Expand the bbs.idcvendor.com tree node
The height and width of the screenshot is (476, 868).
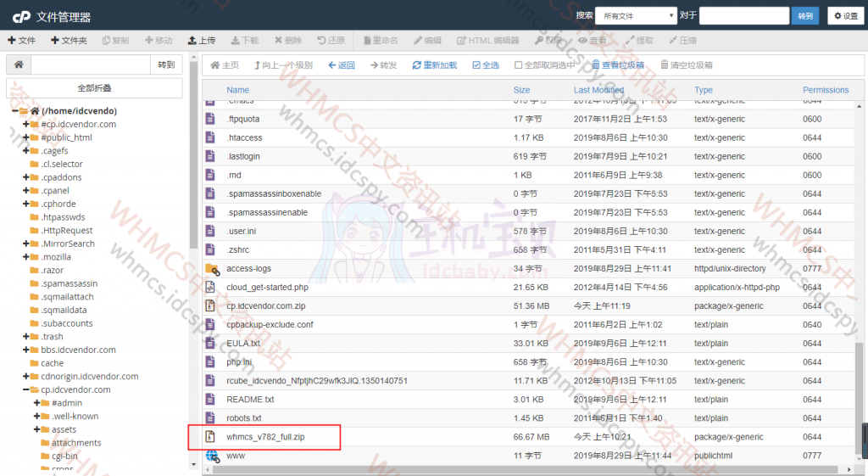[26, 350]
